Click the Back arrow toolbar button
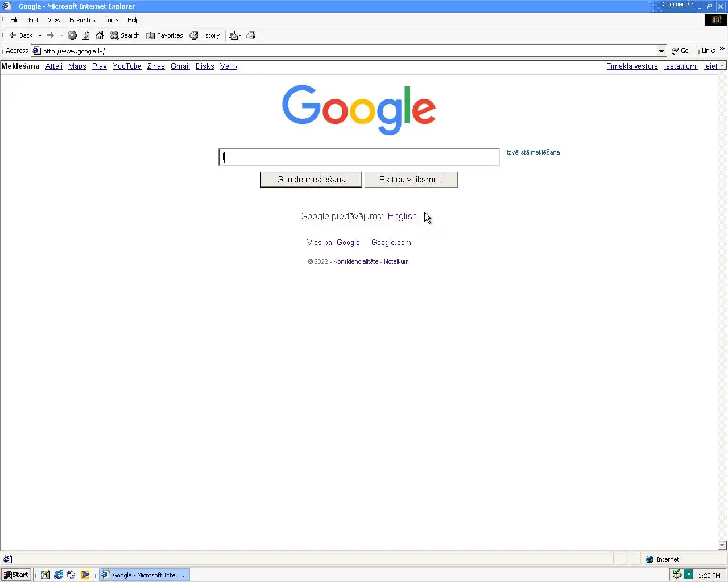This screenshot has width=728, height=582. [21, 35]
